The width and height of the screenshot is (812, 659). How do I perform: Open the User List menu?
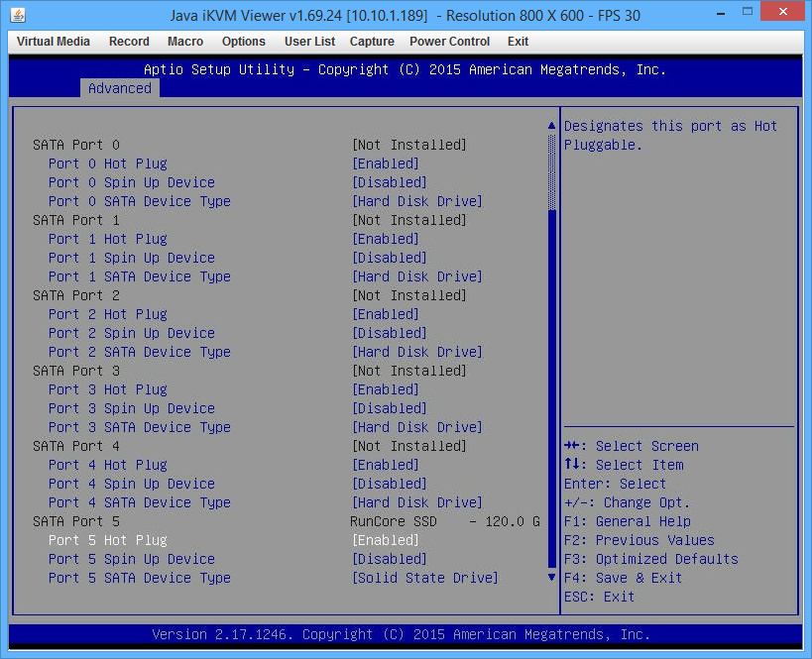click(x=309, y=42)
